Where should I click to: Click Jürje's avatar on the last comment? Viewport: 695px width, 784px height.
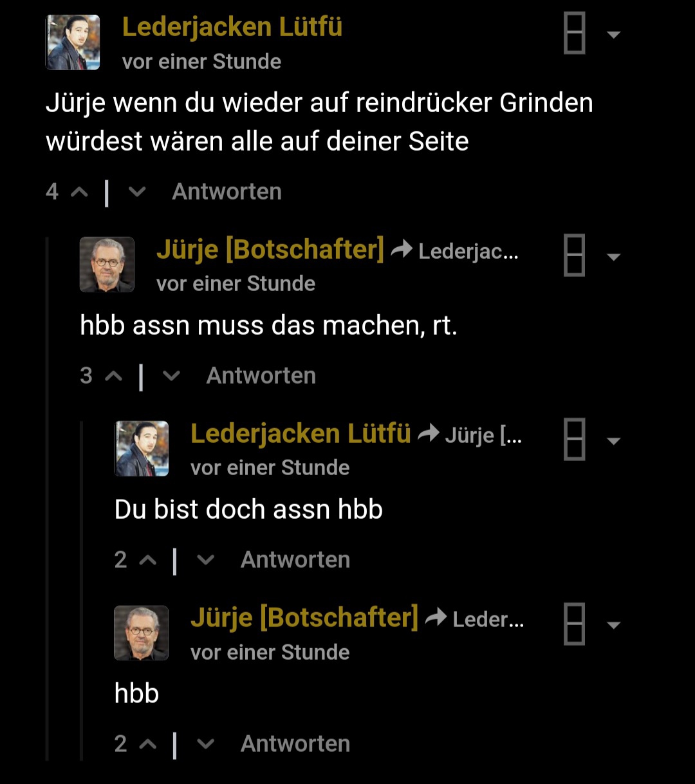click(x=142, y=633)
